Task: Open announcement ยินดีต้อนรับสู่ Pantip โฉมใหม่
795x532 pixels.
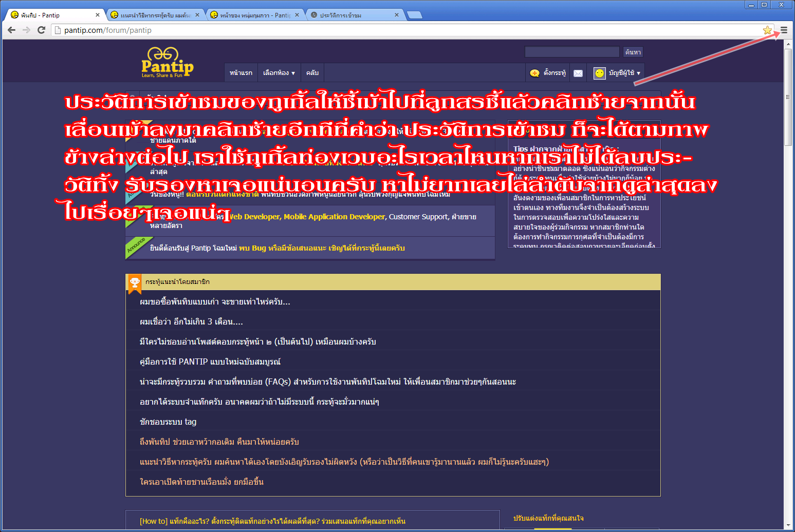Action: [x=278, y=248]
